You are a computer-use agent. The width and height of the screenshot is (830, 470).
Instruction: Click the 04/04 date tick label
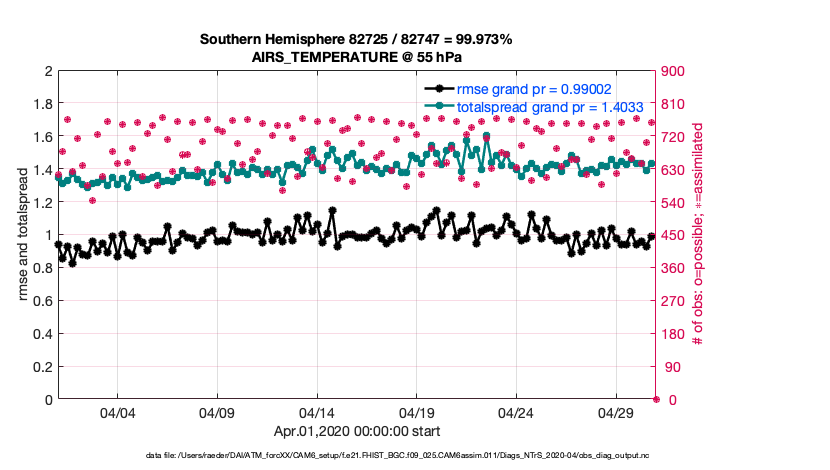point(118,413)
